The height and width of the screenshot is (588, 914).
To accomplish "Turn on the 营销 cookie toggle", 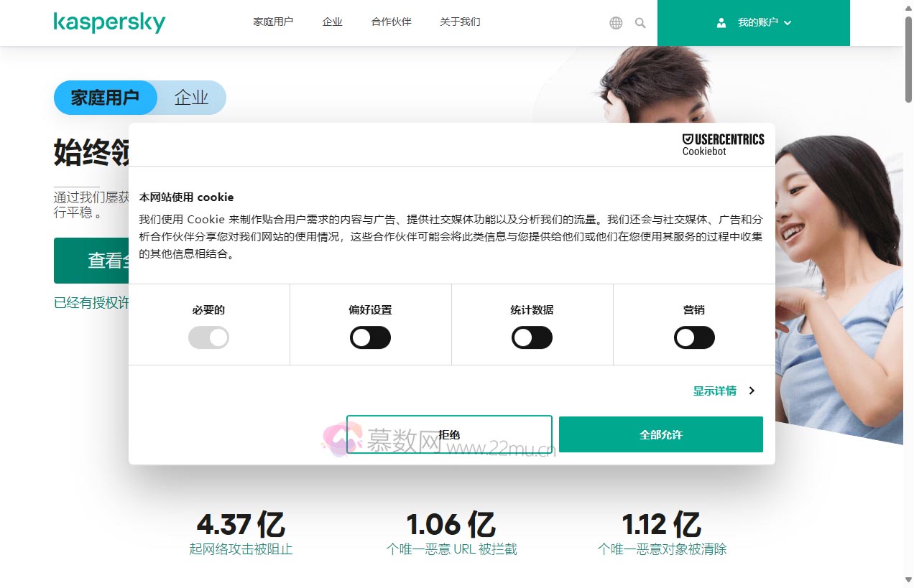I will point(694,337).
